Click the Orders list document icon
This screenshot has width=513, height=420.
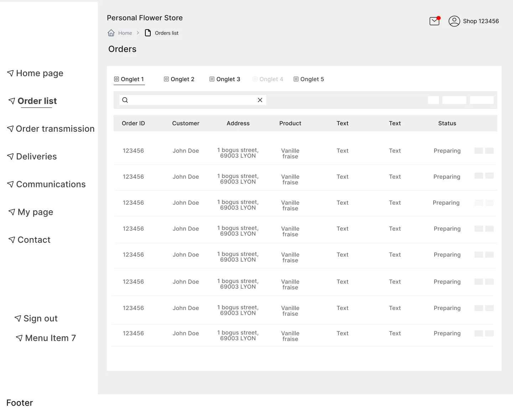[148, 33]
